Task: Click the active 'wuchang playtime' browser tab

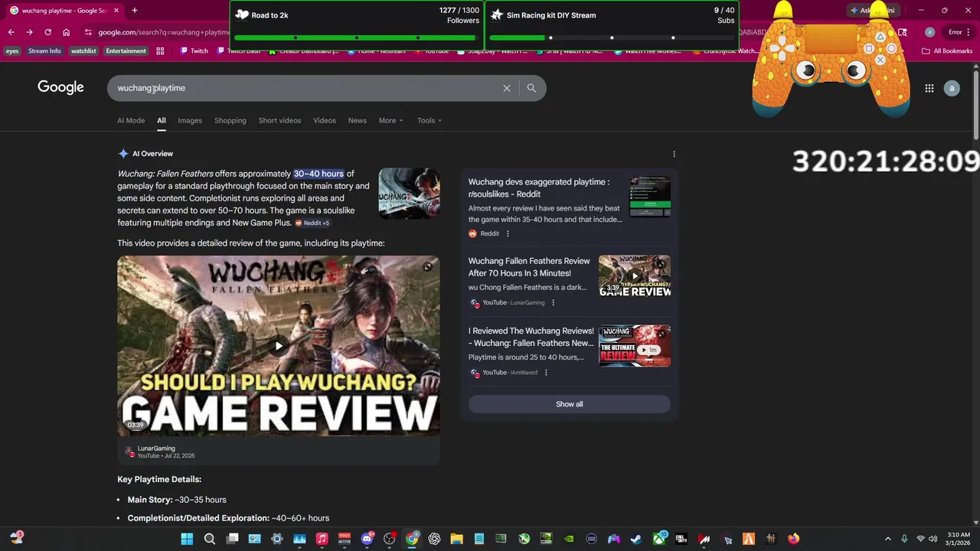Action: point(63,11)
